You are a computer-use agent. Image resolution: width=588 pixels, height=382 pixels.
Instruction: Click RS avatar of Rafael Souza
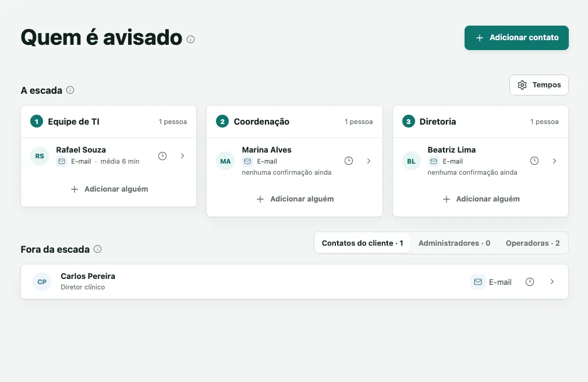(x=40, y=156)
